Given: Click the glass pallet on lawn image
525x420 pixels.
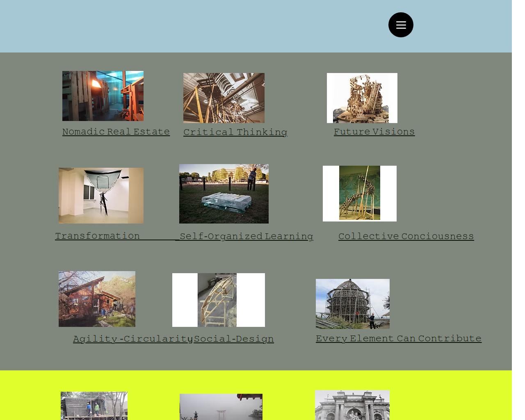Looking at the screenshot, I should [x=224, y=194].
